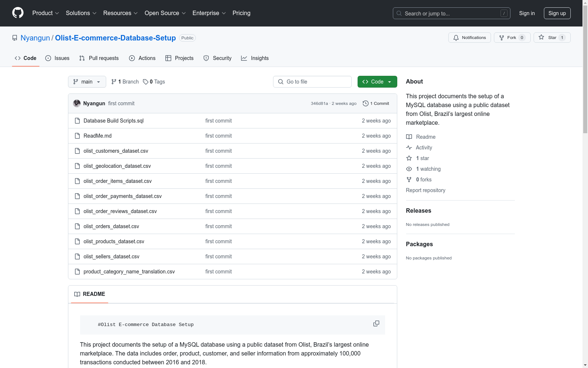
Task: Open the main branch dropdown
Action: [x=87, y=82]
